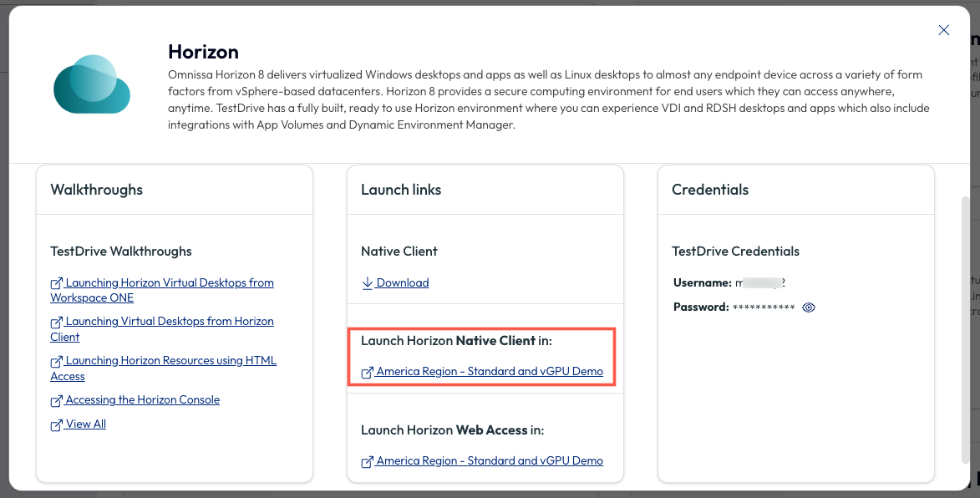Click the masked password asterisks

tap(764, 307)
